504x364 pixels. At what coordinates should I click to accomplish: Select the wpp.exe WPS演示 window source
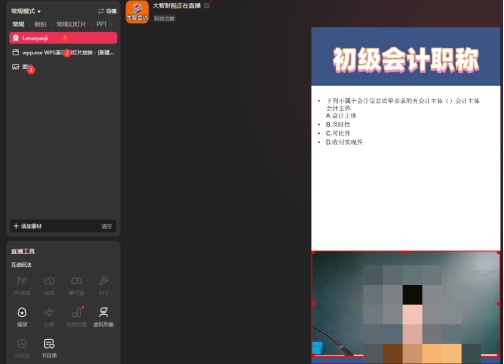63,52
